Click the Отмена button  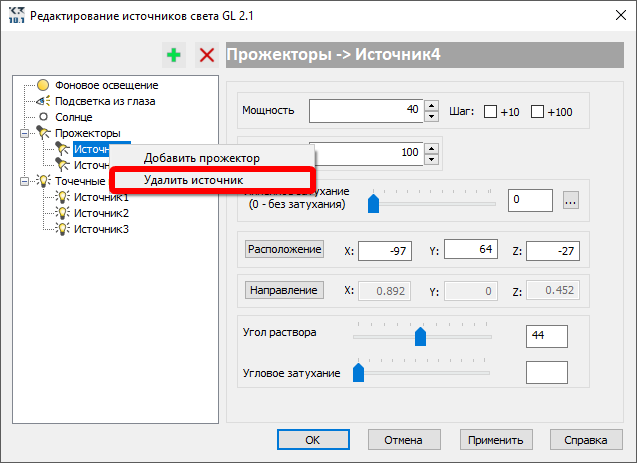click(x=404, y=440)
